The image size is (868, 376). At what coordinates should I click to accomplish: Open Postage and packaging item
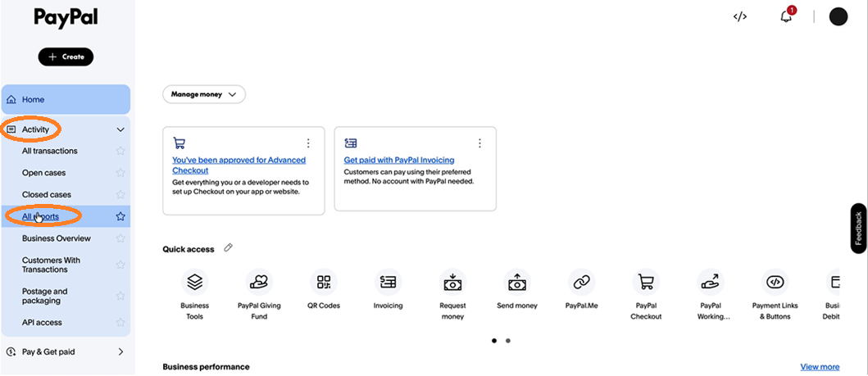click(x=45, y=296)
